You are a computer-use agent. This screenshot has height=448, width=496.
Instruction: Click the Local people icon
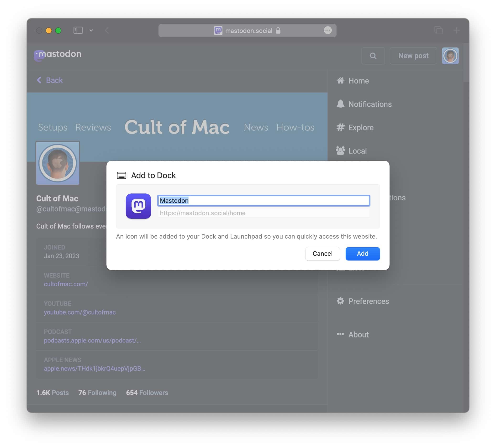[x=340, y=151]
